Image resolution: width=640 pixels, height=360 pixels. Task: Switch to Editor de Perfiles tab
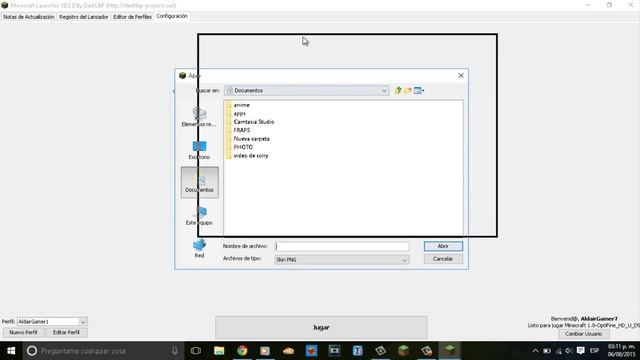[x=132, y=17]
